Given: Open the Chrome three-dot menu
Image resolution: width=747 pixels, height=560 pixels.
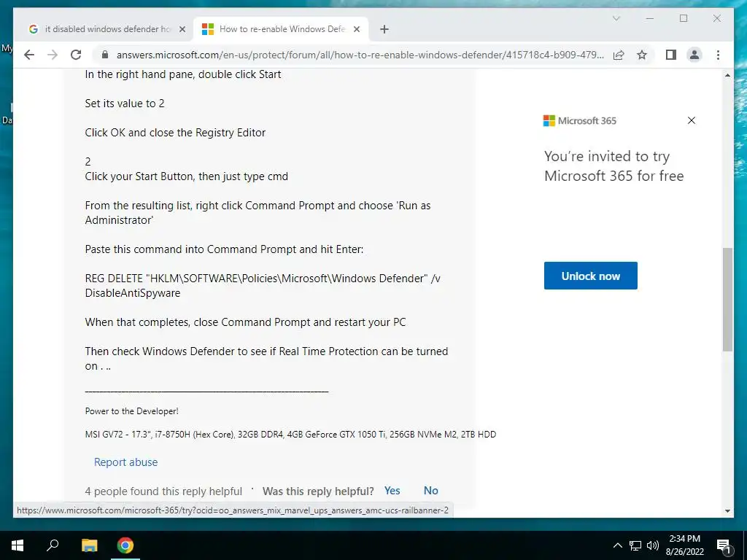Looking at the screenshot, I should click(x=718, y=55).
